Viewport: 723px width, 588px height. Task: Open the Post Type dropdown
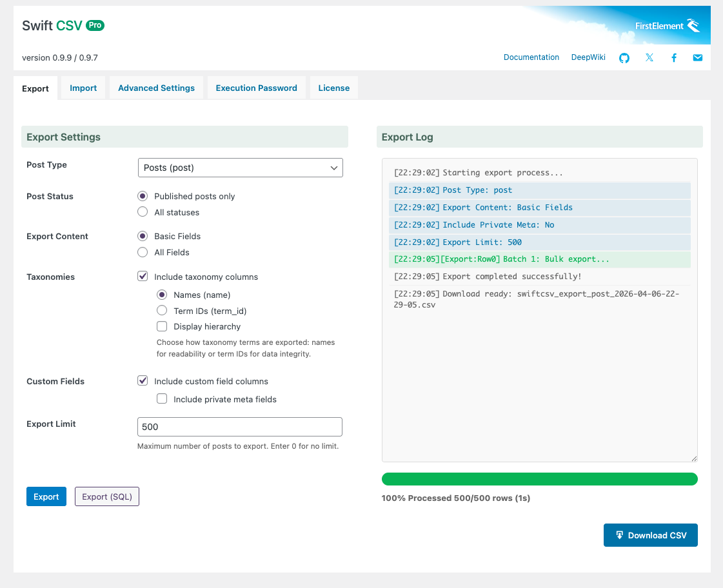(240, 168)
